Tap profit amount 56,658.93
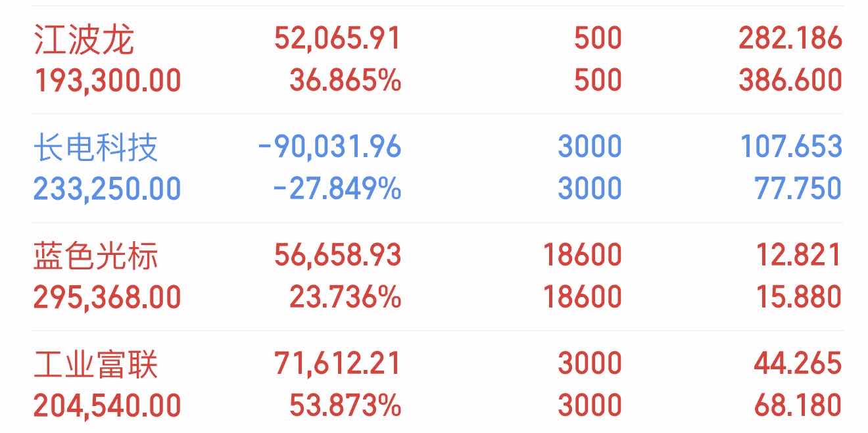 click(x=337, y=255)
